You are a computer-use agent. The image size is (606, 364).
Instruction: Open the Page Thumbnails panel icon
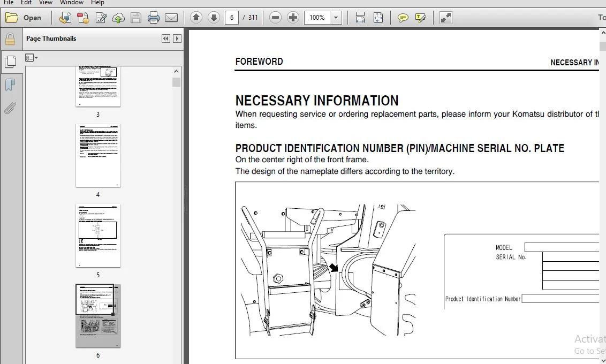tap(10, 62)
